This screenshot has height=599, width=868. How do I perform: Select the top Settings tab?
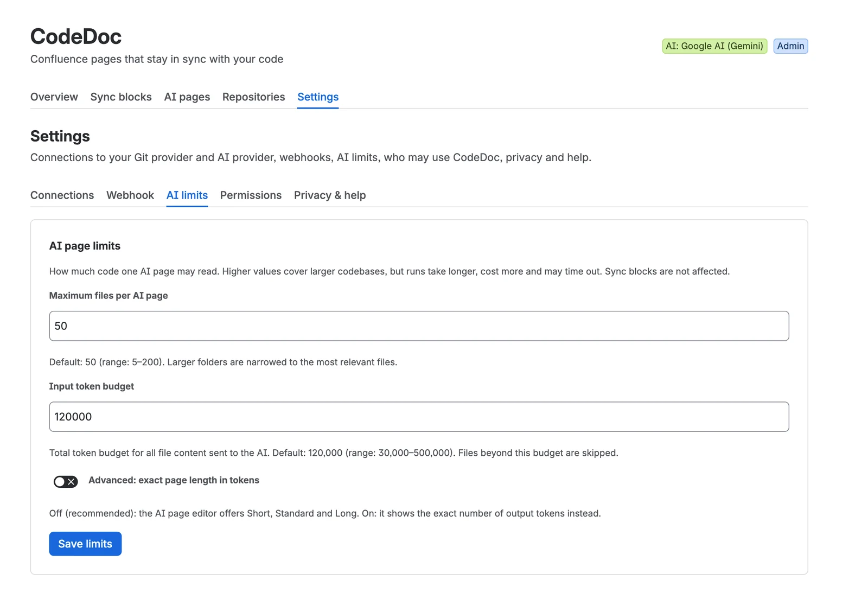(318, 97)
